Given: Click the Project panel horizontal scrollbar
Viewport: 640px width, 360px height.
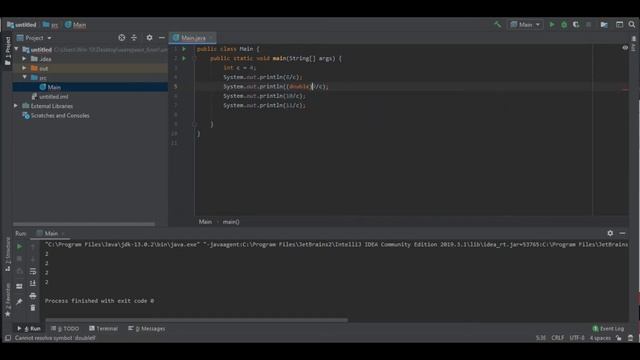Looking at the screenshot, I should (x=84, y=224).
